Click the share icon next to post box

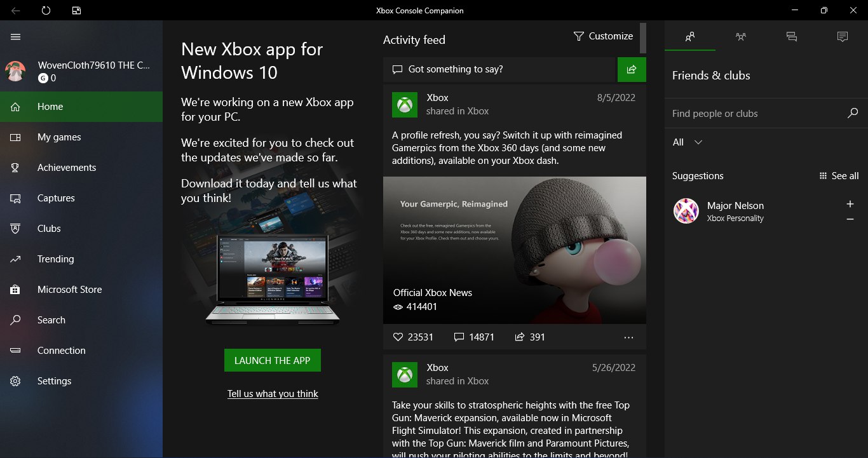pyautogui.click(x=632, y=69)
